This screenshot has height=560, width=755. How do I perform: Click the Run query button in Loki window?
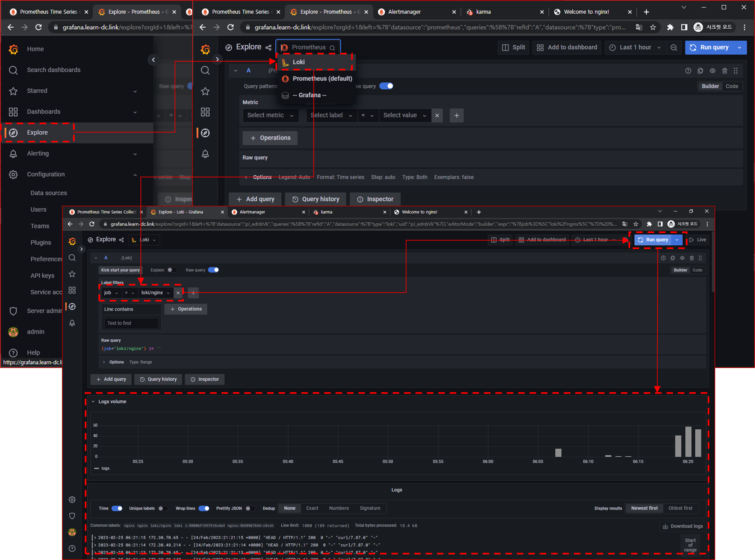pyautogui.click(x=653, y=240)
